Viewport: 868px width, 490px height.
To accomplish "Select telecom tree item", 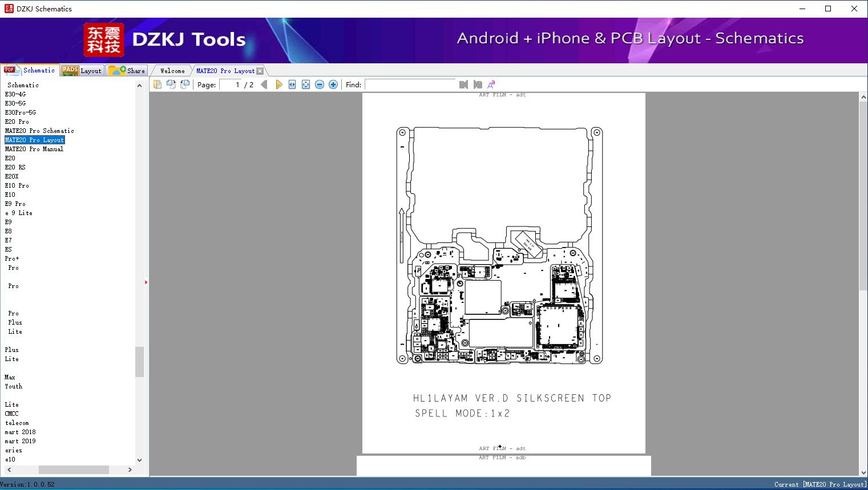I will pos(17,423).
